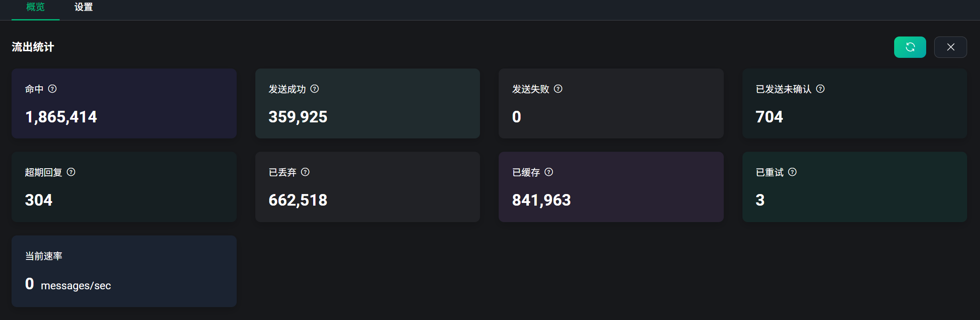Click the 已缓存 value 841,963
Viewport: 980px width, 320px height.
tap(541, 200)
